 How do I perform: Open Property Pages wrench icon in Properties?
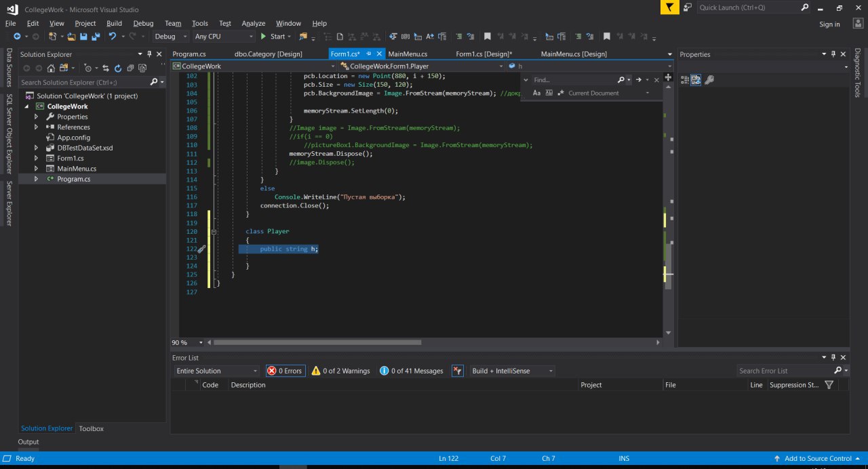pyautogui.click(x=709, y=80)
